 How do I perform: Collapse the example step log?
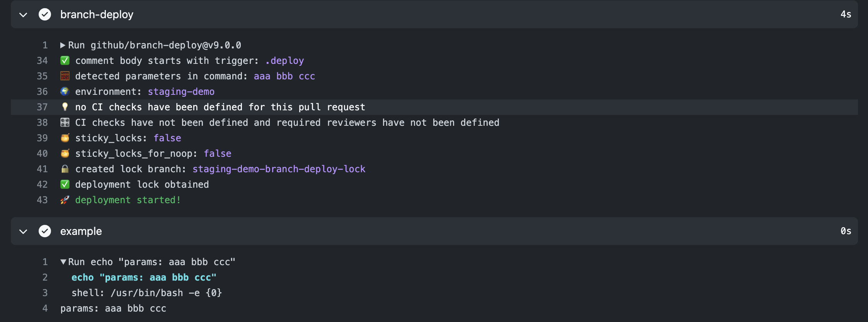(23, 231)
